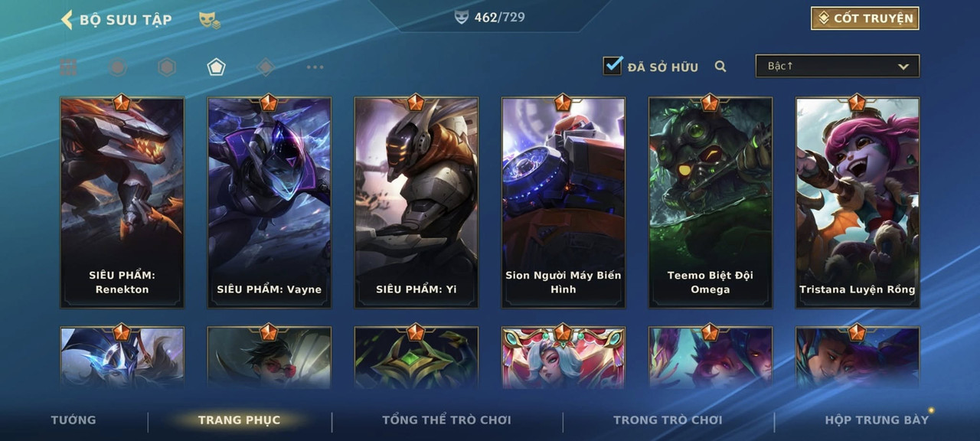The height and width of the screenshot is (441, 980).
Task: Open the SIÊU PHẨM: Renekton skin card
Action: (122, 203)
